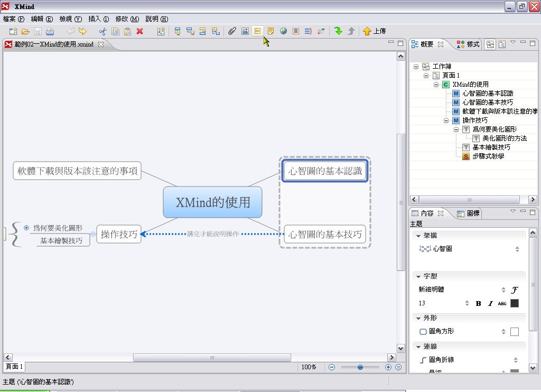Click the Cut scissors icon
Screen dimensions: 541x392
click(x=102, y=31)
